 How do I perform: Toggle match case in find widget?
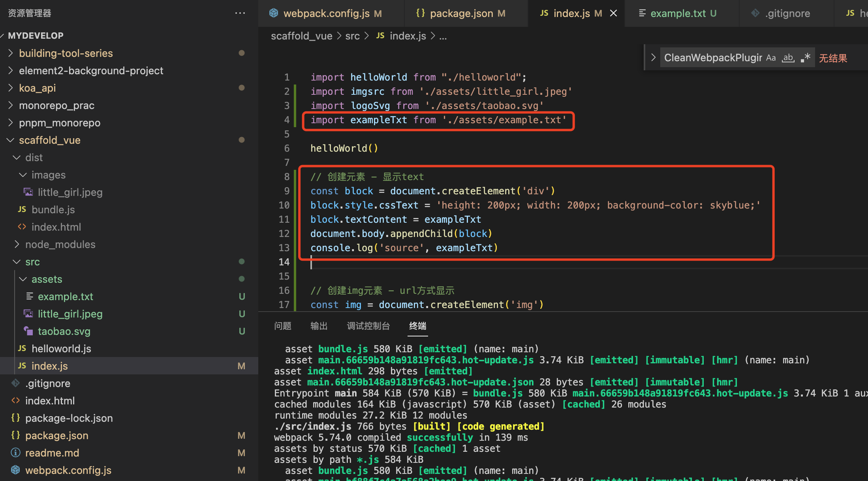coord(771,58)
